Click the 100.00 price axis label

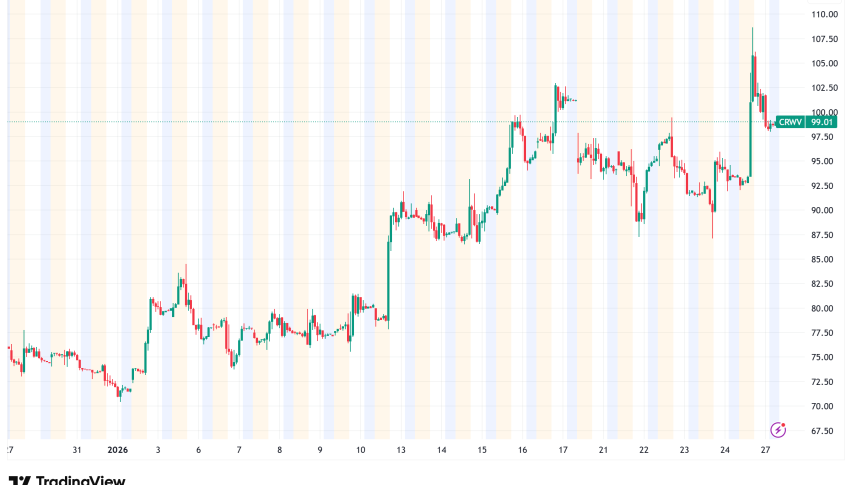point(824,112)
